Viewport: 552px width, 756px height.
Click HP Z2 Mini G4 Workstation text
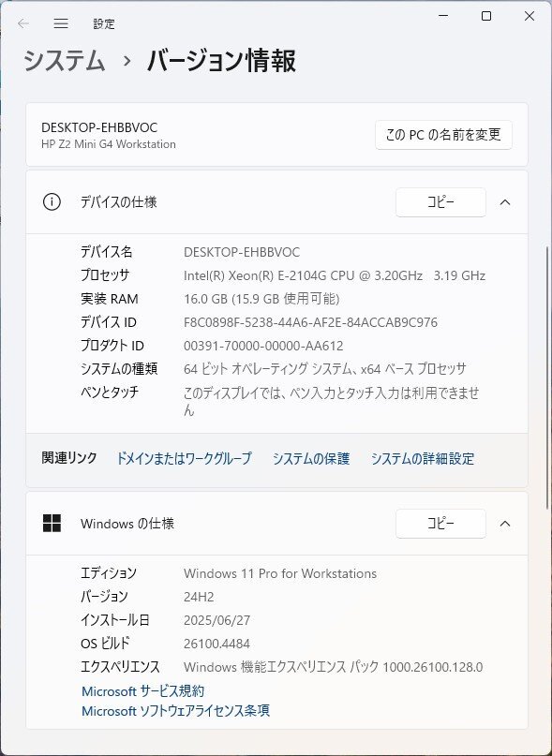(x=109, y=144)
